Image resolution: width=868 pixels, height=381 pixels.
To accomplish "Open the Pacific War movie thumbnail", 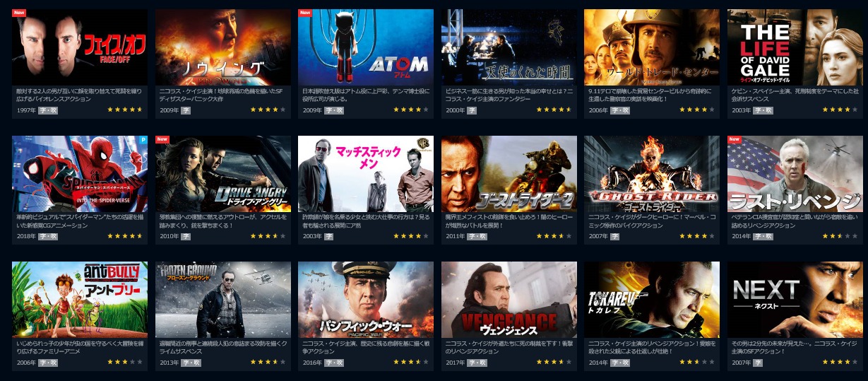I will pos(365,300).
